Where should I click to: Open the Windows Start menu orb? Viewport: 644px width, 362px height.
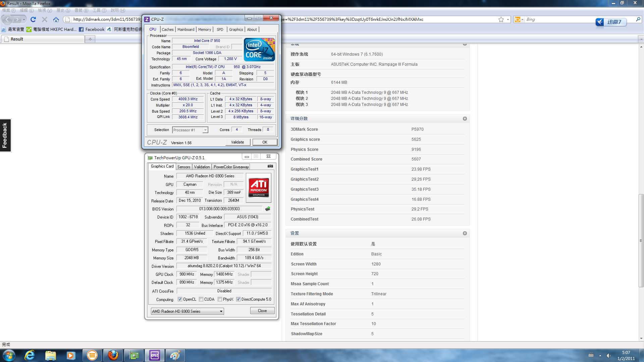click(x=9, y=355)
